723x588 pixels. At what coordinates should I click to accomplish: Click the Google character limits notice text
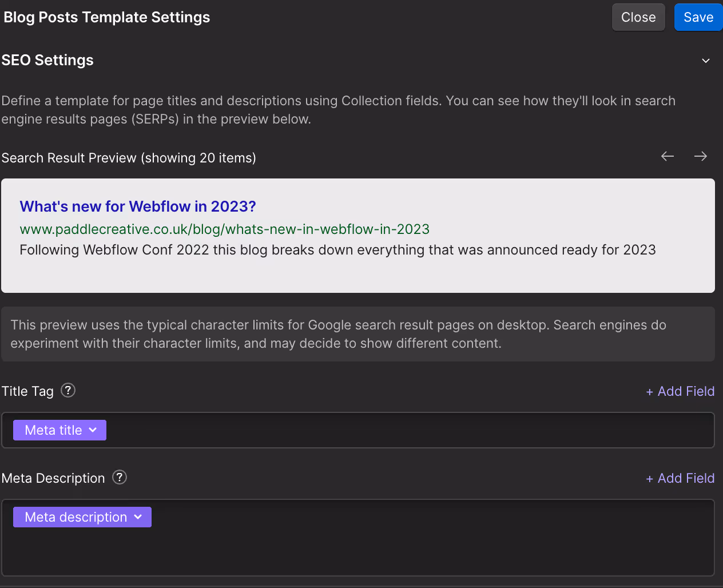point(338,334)
